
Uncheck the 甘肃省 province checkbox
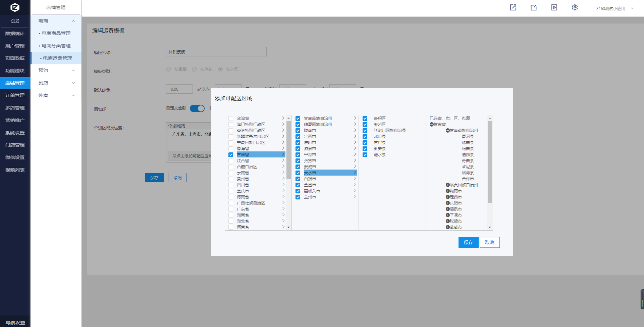click(x=231, y=155)
